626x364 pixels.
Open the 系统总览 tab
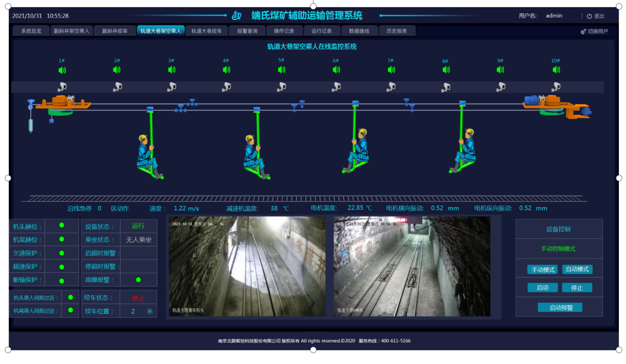point(31,31)
